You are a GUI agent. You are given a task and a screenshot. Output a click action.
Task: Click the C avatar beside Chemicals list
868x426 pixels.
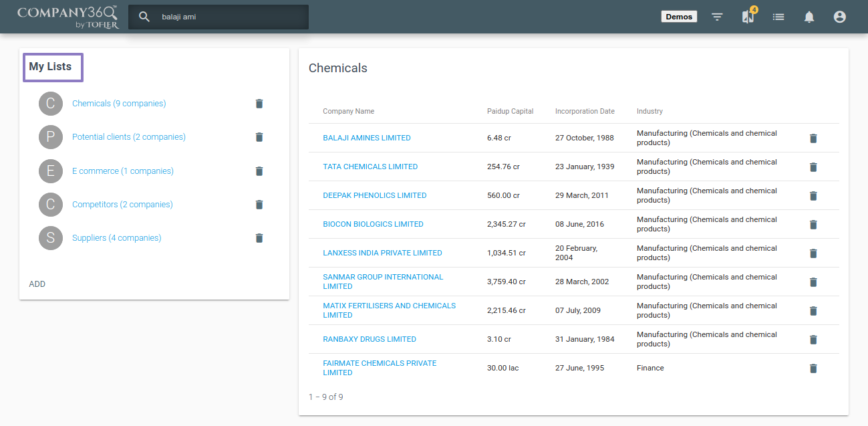[x=51, y=104]
